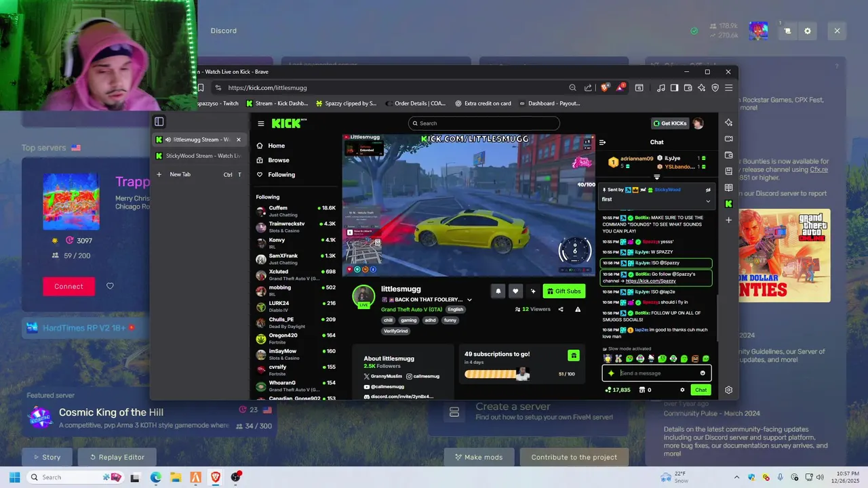This screenshot has height=488, width=868.
Task: Open Brave Shields lion icon
Action: 604,87
